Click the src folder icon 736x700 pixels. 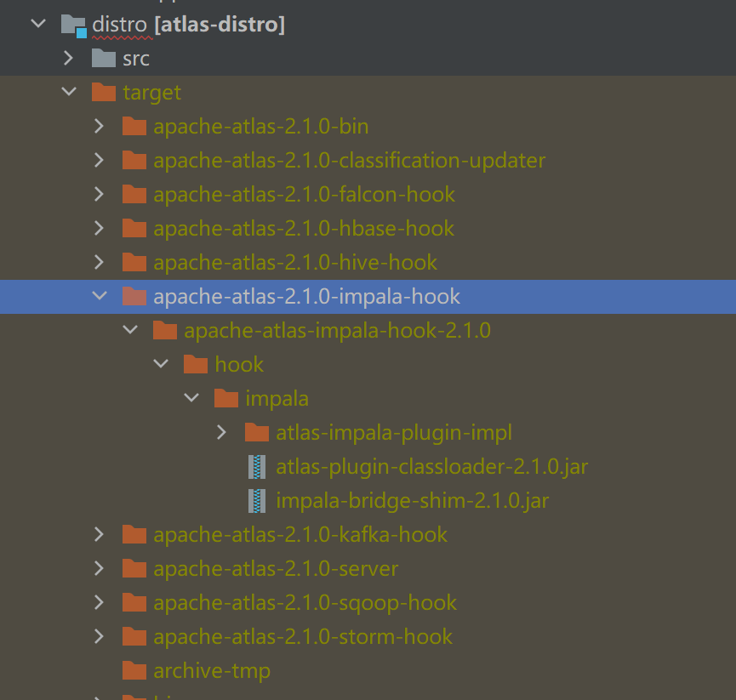point(104,58)
